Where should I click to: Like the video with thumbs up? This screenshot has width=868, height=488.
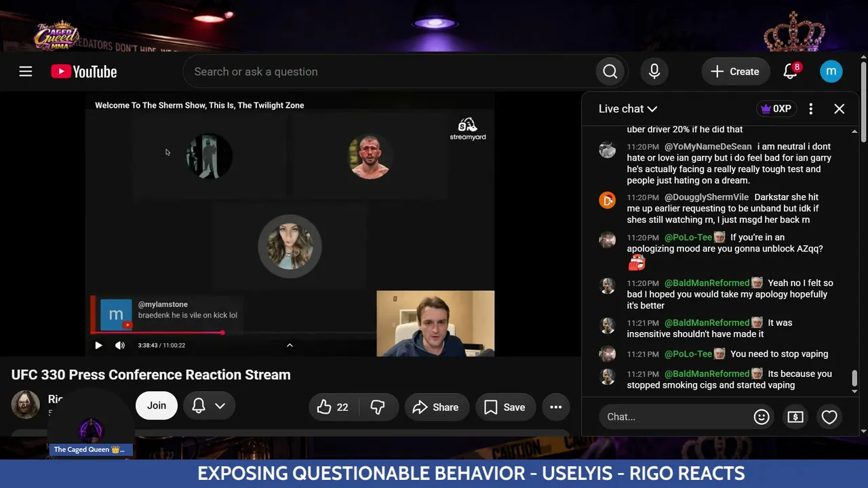point(333,407)
